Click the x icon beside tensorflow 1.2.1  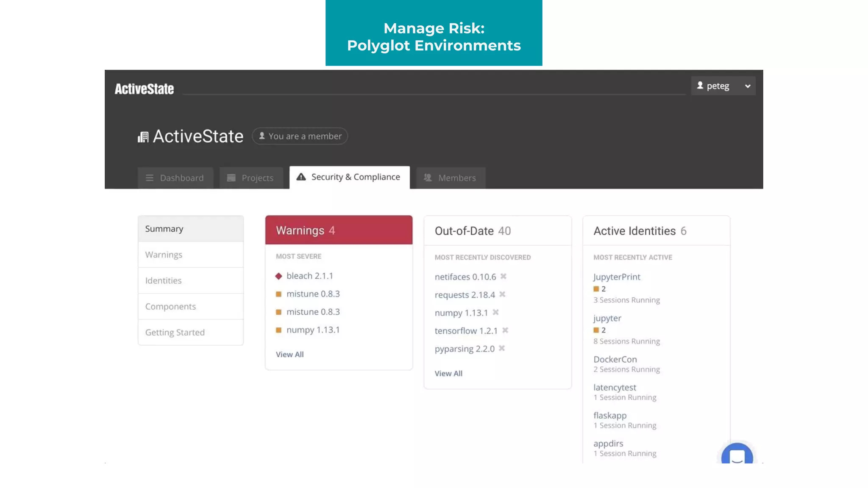coord(505,330)
